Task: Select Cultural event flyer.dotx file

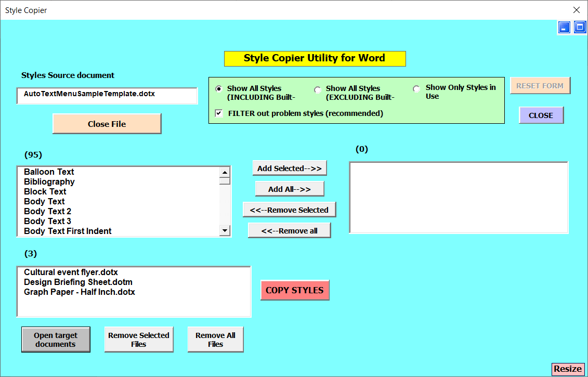Action: pos(134,272)
